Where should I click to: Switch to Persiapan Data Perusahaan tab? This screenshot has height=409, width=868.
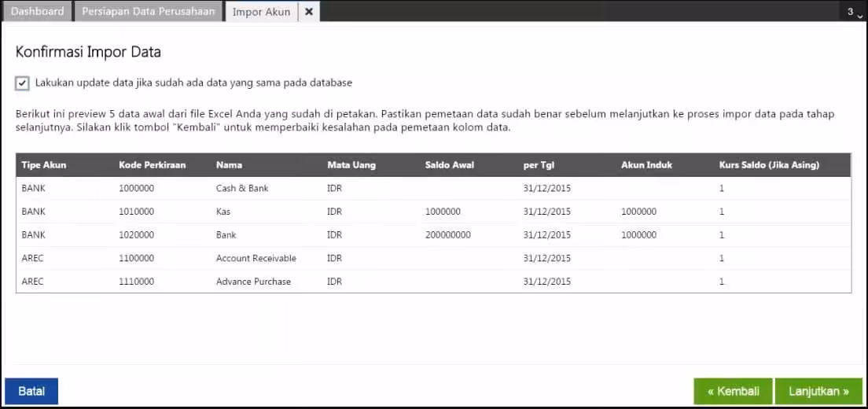(x=149, y=11)
